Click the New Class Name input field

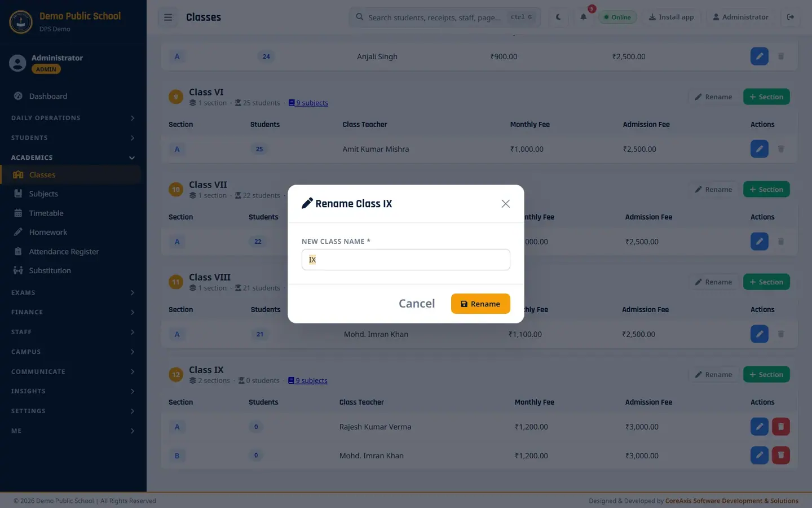[x=406, y=260]
